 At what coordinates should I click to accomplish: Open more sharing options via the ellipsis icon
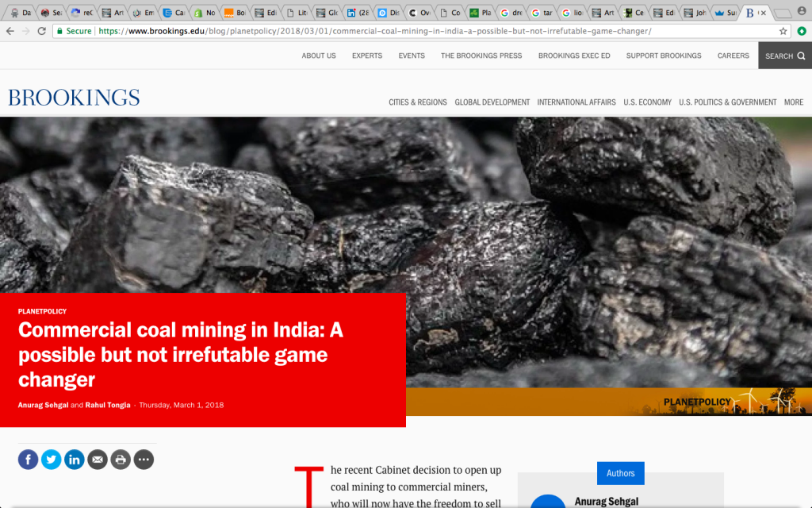(144, 459)
